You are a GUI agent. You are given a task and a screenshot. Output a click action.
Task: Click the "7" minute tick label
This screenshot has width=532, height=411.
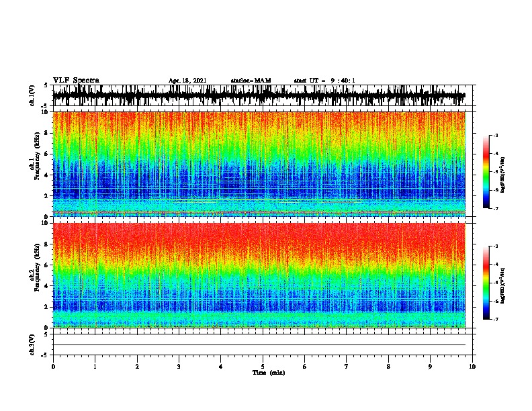347,367
